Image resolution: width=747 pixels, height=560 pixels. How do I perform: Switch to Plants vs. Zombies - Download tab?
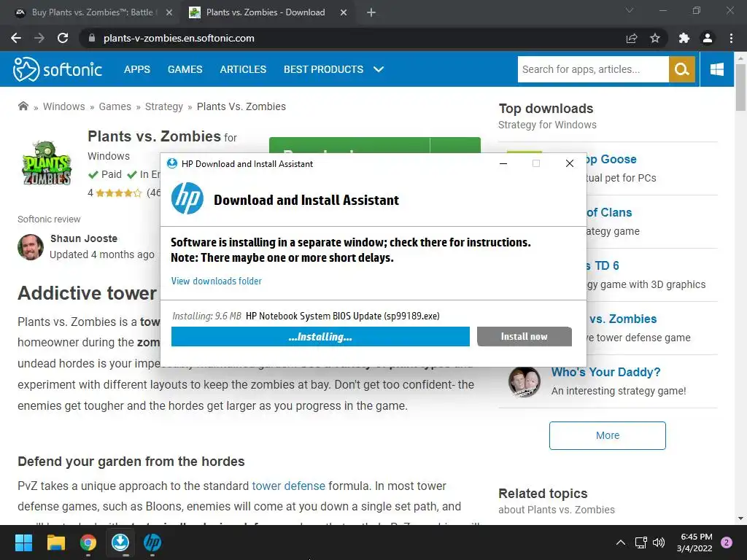pos(268,12)
